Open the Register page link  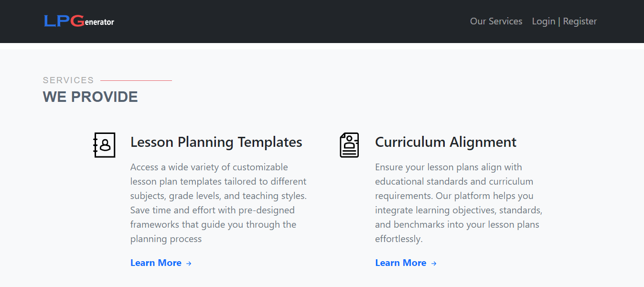(x=580, y=21)
